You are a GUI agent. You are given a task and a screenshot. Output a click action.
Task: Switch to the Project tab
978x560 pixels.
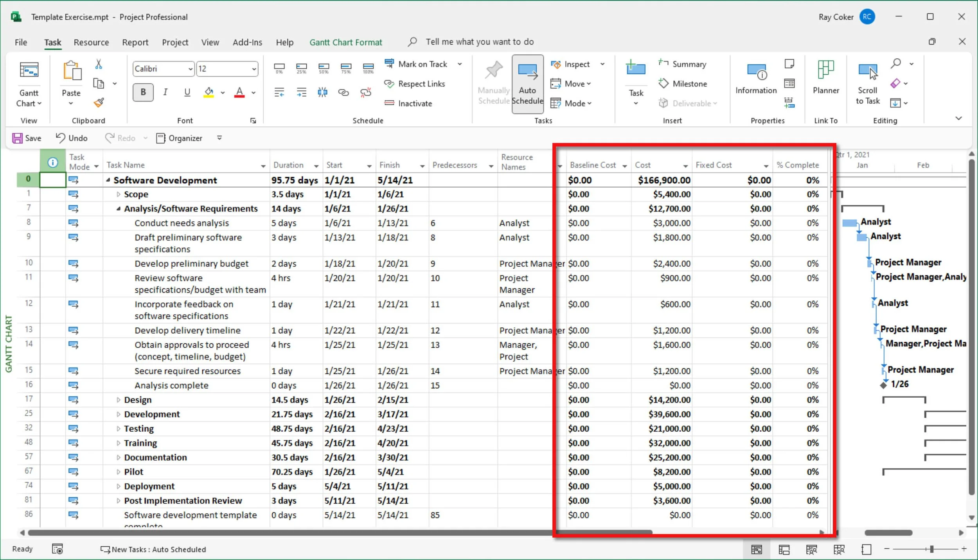click(x=175, y=42)
